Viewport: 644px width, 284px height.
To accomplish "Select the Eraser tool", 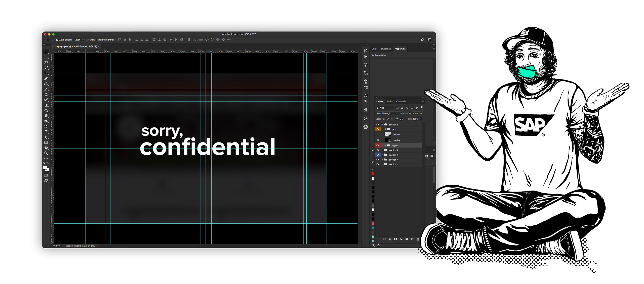I will click(46, 105).
